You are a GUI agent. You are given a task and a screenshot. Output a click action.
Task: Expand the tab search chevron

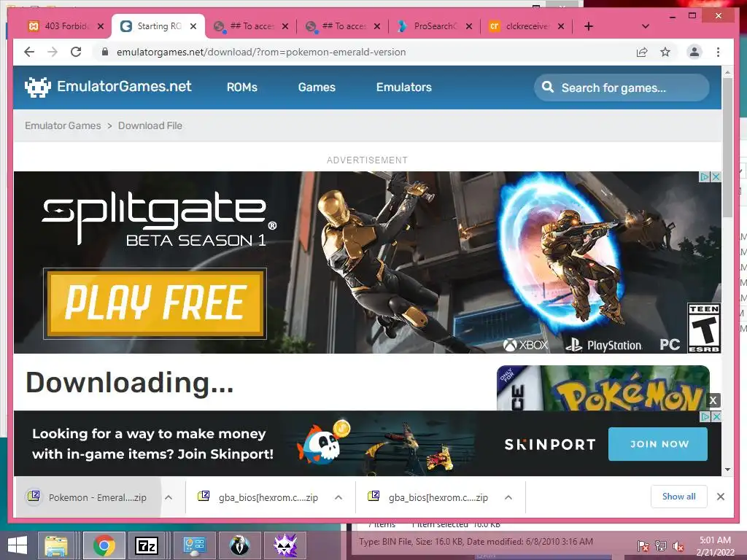tap(646, 26)
